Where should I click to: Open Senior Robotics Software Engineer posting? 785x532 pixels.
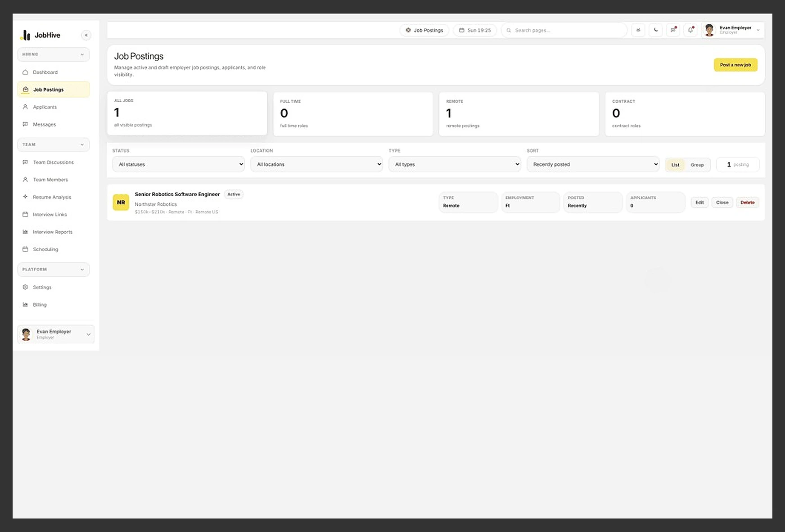pos(177,194)
